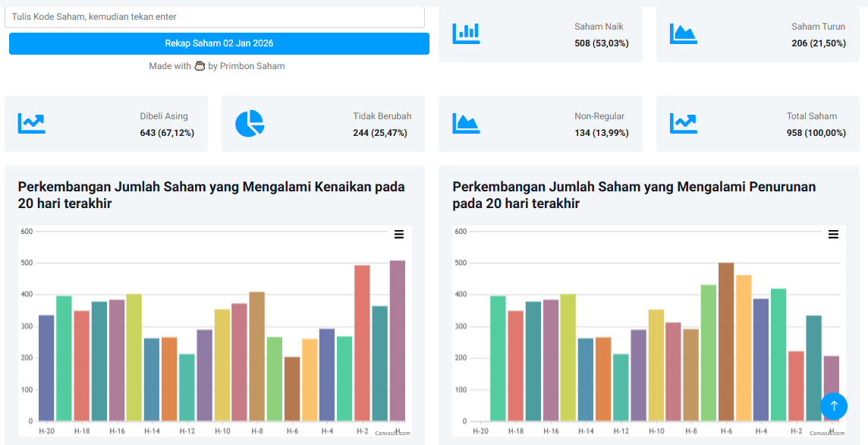Select the H-4 bar in Penurunan chart
The height and width of the screenshot is (445, 868).
click(x=761, y=360)
